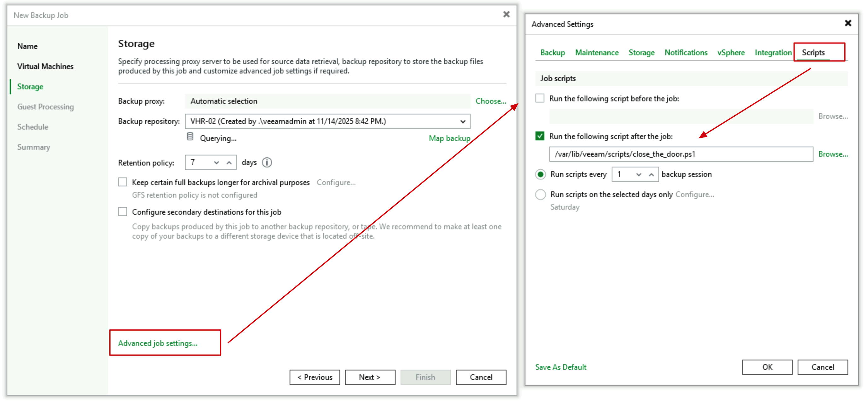The image size is (868, 401).
Task: Click the repository database icon beside Querying
Action: pos(190,137)
